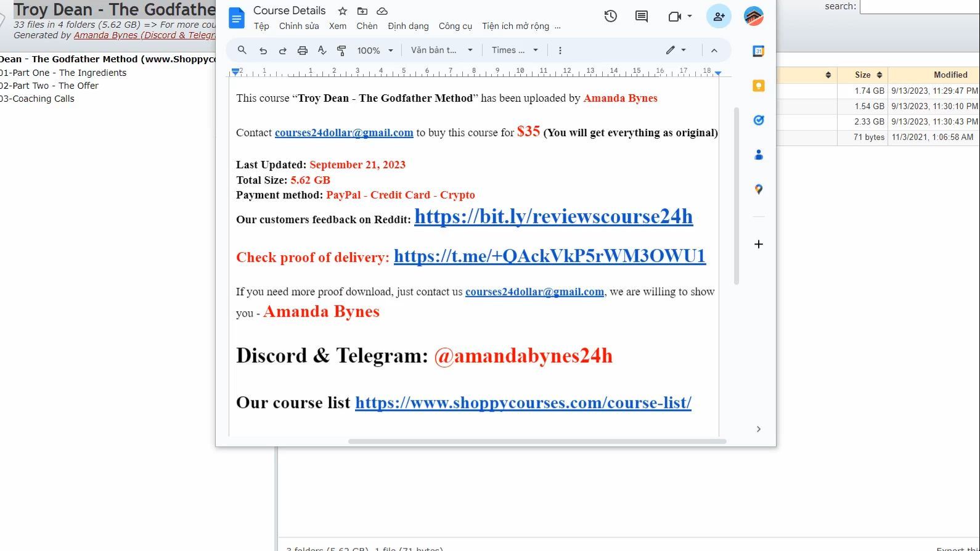
Task: Click the right indent marker on ruler
Action: (718, 73)
